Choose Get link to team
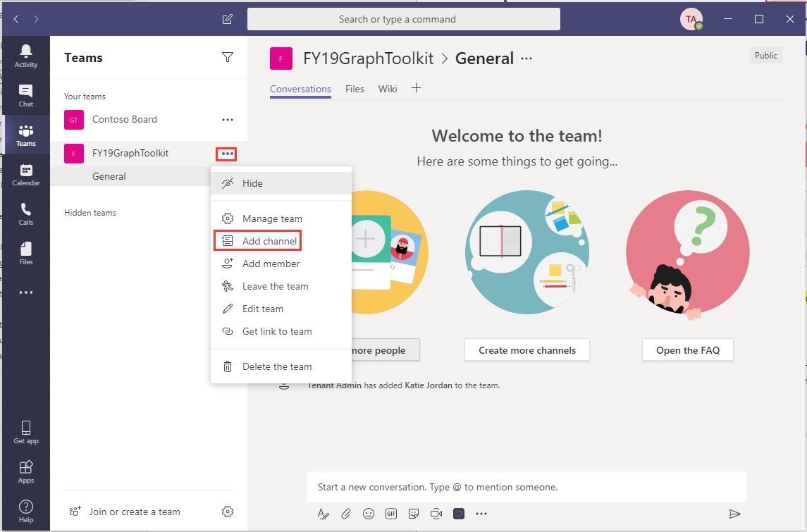This screenshot has height=532, width=807. pos(281,331)
